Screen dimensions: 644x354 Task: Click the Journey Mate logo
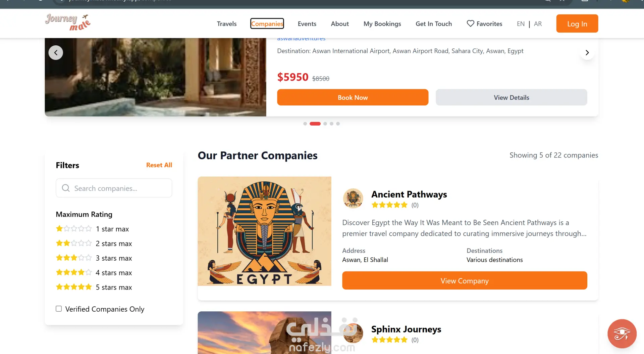[x=68, y=22]
